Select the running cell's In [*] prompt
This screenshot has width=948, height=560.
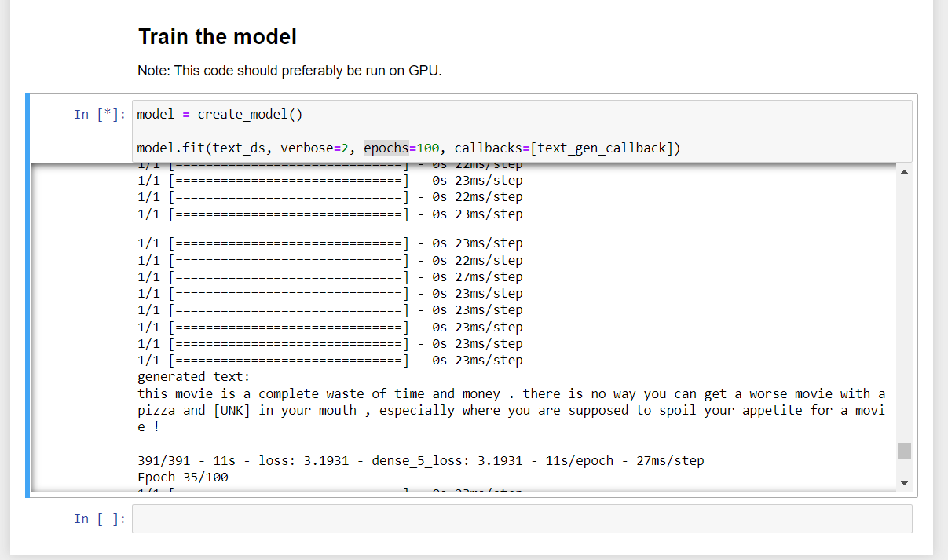click(100, 115)
